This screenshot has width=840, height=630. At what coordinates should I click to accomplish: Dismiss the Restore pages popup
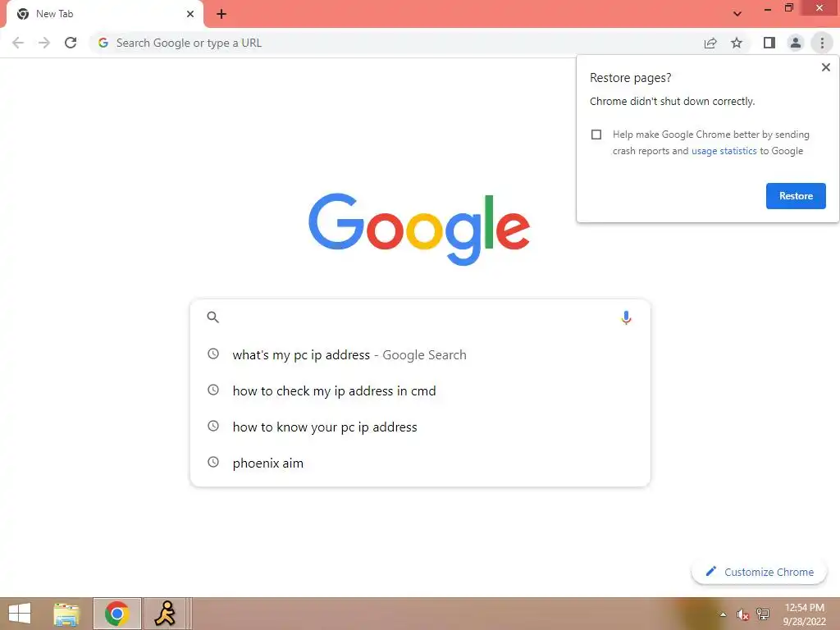(825, 67)
